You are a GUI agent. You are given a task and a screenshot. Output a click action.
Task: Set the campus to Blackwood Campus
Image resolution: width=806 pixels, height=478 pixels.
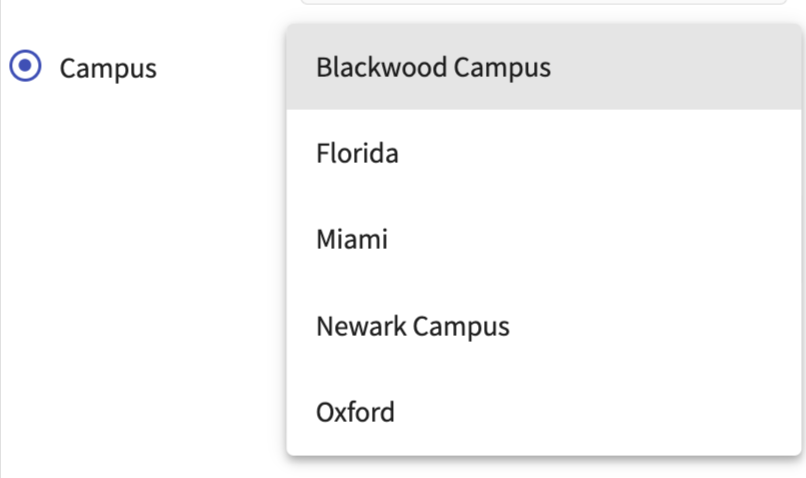(433, 68)
